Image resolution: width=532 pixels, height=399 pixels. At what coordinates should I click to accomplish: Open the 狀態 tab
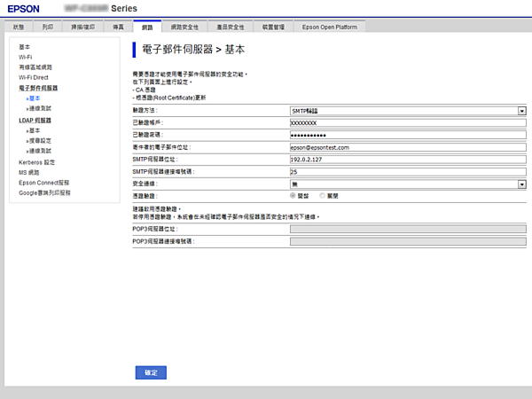pyautogui.click(x=21, y=27)
